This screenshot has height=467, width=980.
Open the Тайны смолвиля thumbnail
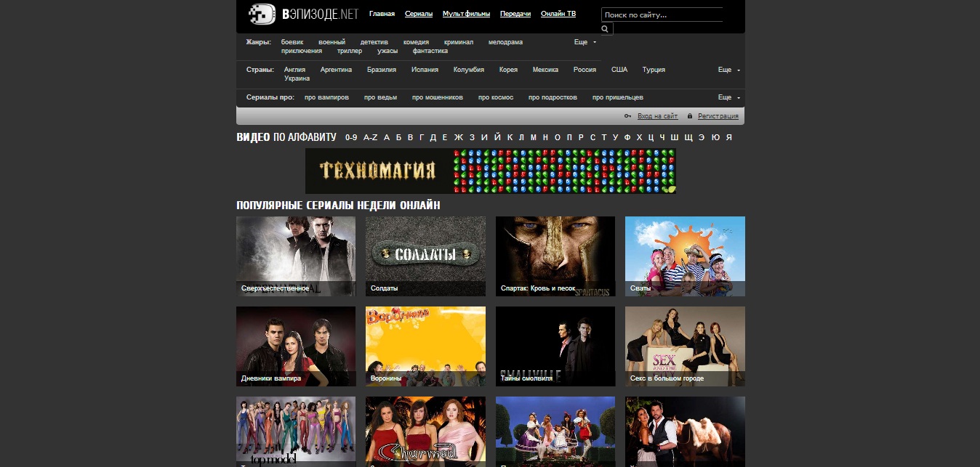555,346
